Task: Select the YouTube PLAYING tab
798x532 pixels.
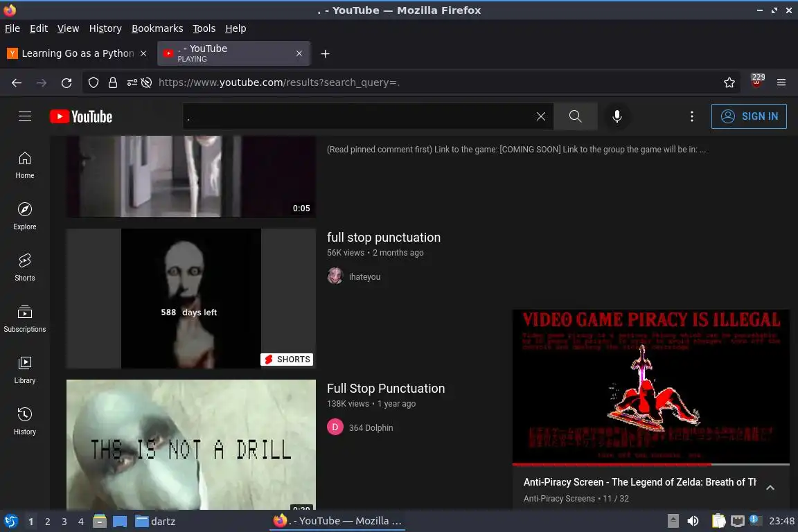Action: pos(233,53)
